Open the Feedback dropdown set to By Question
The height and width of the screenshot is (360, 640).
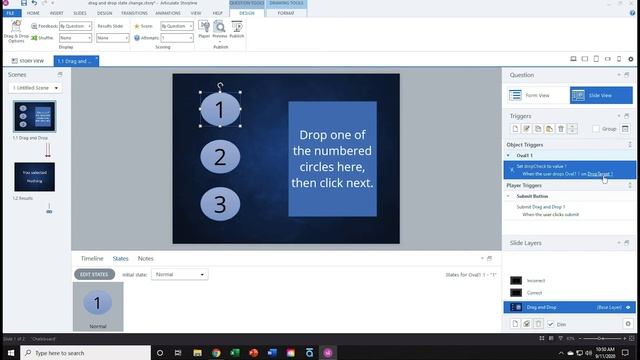click(76, 26)
